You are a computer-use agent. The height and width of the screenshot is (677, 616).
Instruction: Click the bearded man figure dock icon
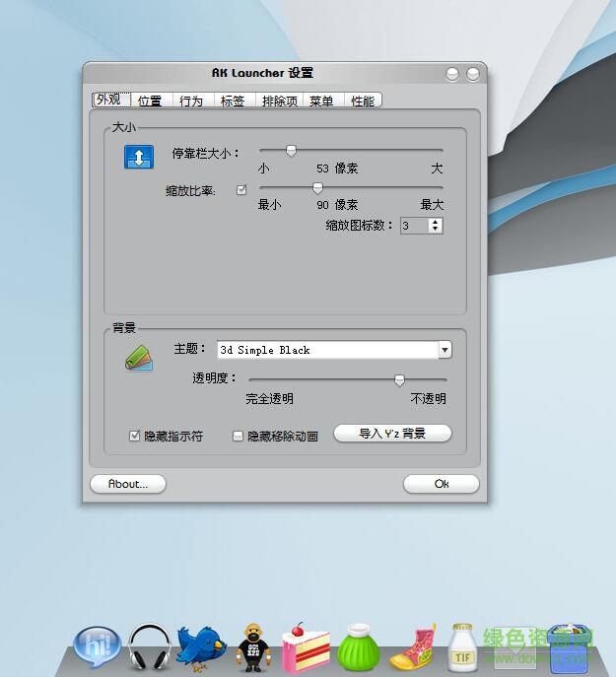click(x=252, y=647)
